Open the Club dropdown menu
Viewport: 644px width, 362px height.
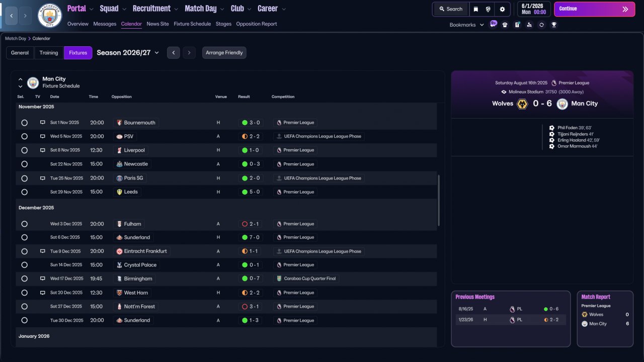[x=241, y=9]
